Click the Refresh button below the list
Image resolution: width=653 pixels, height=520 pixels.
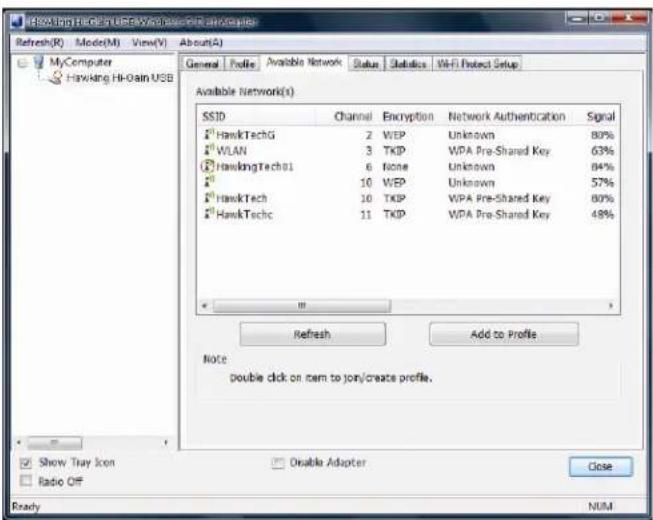coord(312,334)
